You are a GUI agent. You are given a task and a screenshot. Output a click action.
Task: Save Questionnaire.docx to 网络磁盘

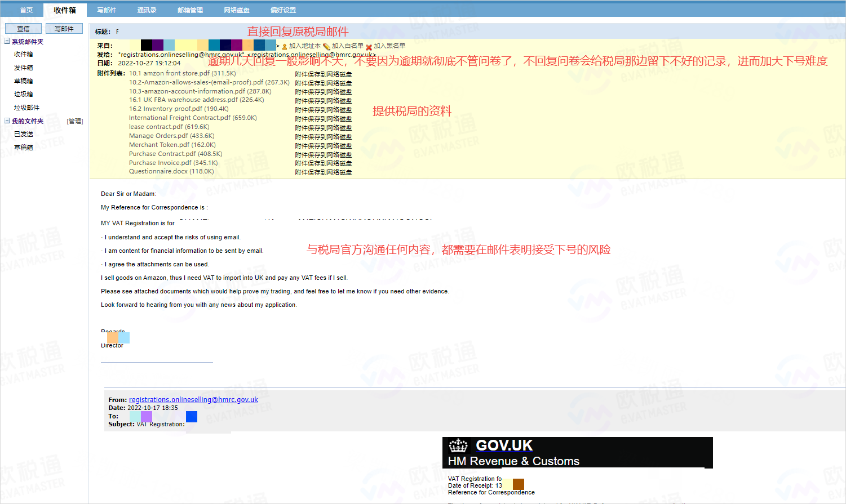click(x=324, y=172)
